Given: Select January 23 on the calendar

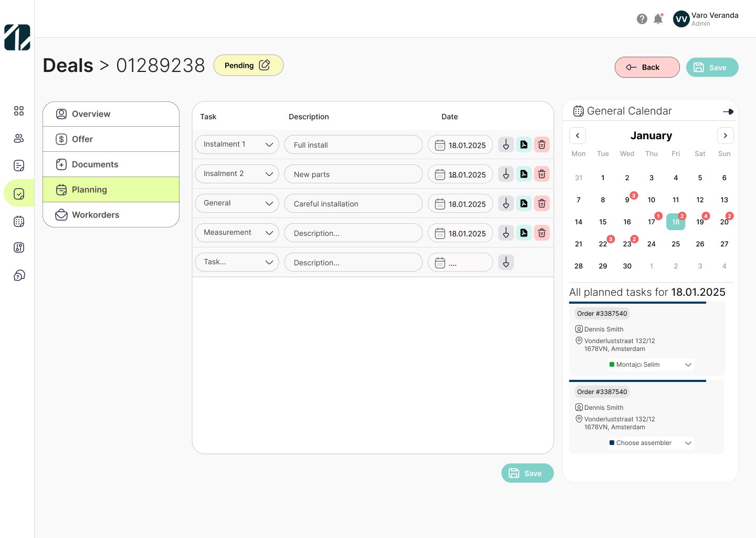Looking at the screenshot, I should [x=627, y=244].
